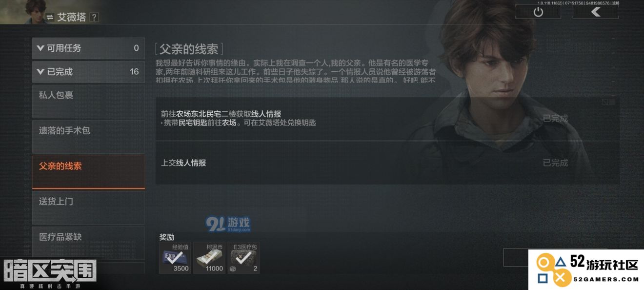
Task: Select the 父亲的线索 quest entry
Action: click(x=88, y=172)
